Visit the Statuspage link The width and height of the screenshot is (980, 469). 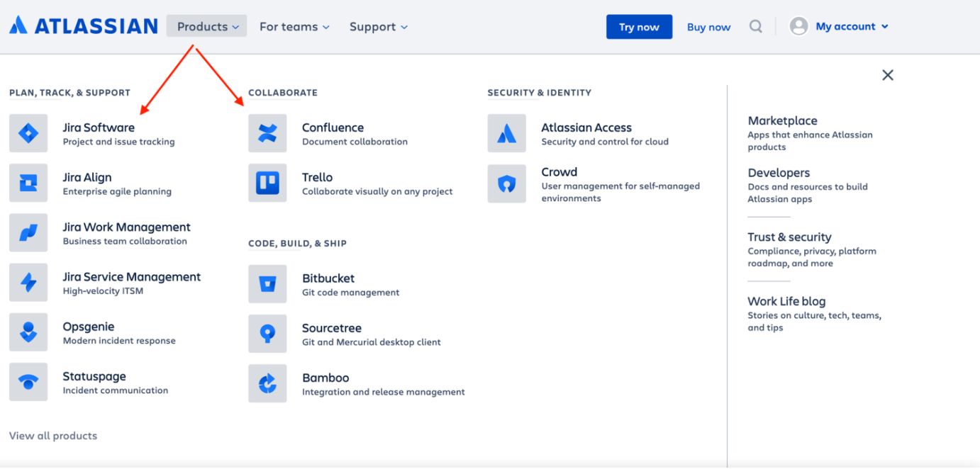coord(94,376)
